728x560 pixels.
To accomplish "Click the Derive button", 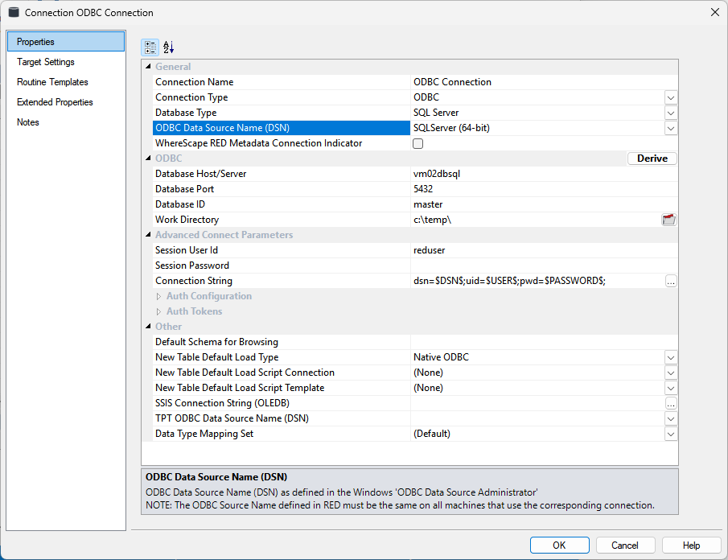I will [652, 159].
